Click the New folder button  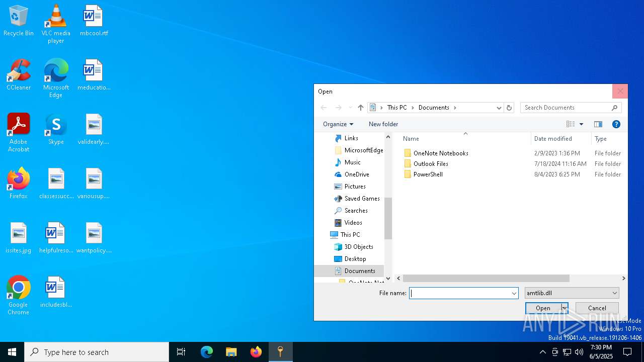pos(383,124)
